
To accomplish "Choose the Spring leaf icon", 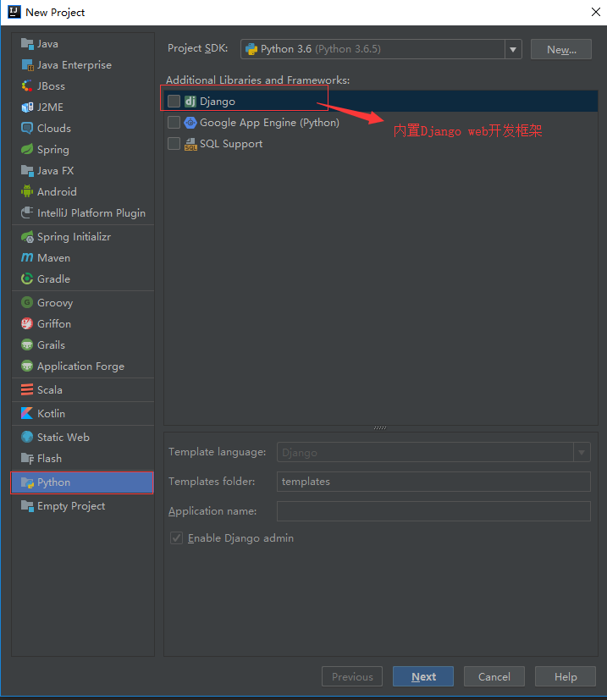I will point(27,150).
